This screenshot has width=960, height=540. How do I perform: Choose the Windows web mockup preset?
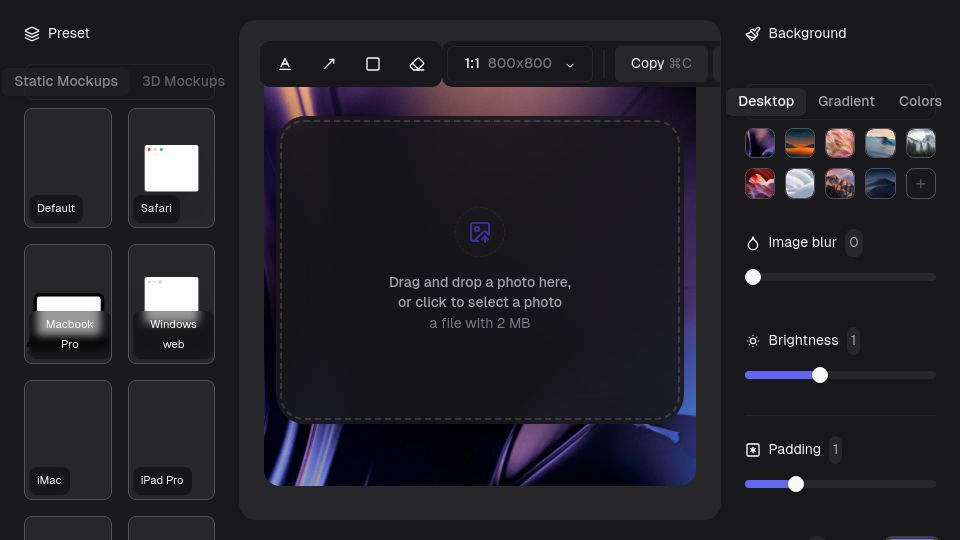[171, 304]
